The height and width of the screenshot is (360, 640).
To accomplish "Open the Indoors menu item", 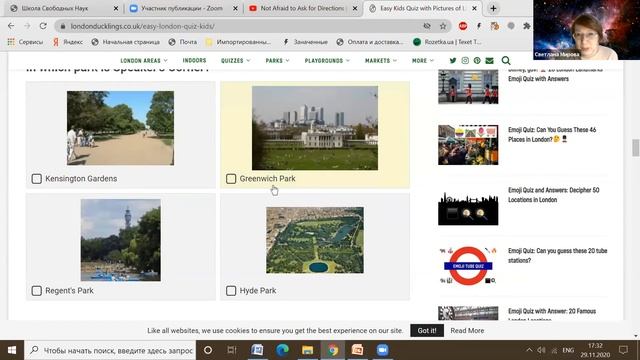I will (194, 60).
